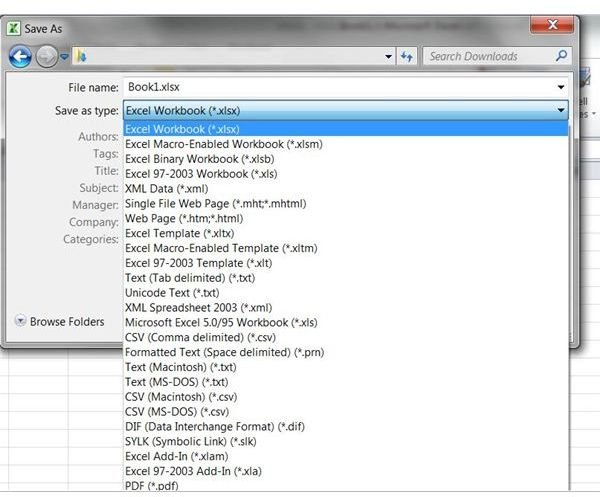Expand Browse Folders chevron
This screenshot has height=497, width=600.
(20, 320)
